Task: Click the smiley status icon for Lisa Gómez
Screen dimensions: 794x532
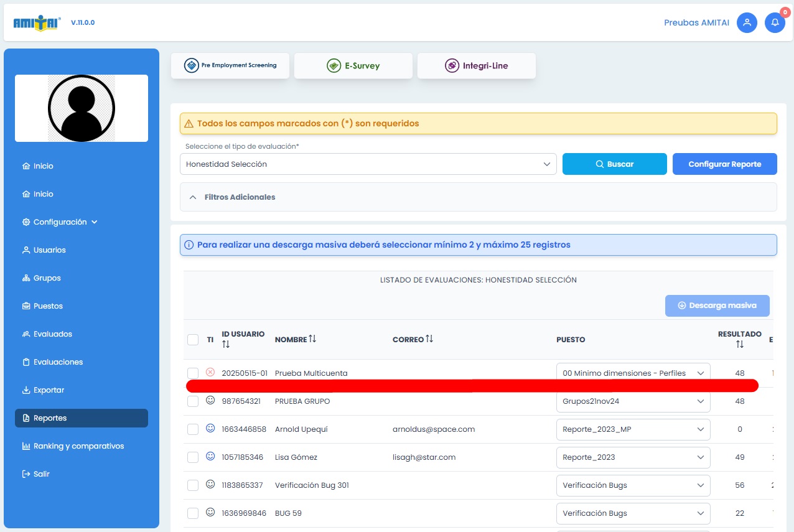Action: click(210, 456)
